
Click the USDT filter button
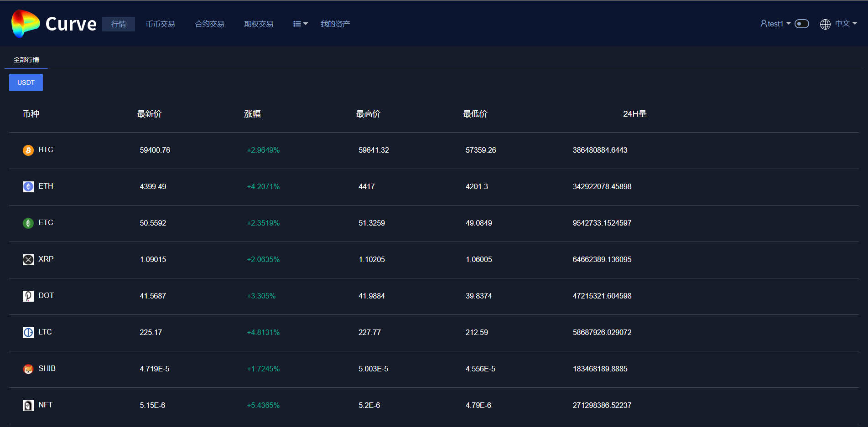pyautogui.click(x=26, y=82)
